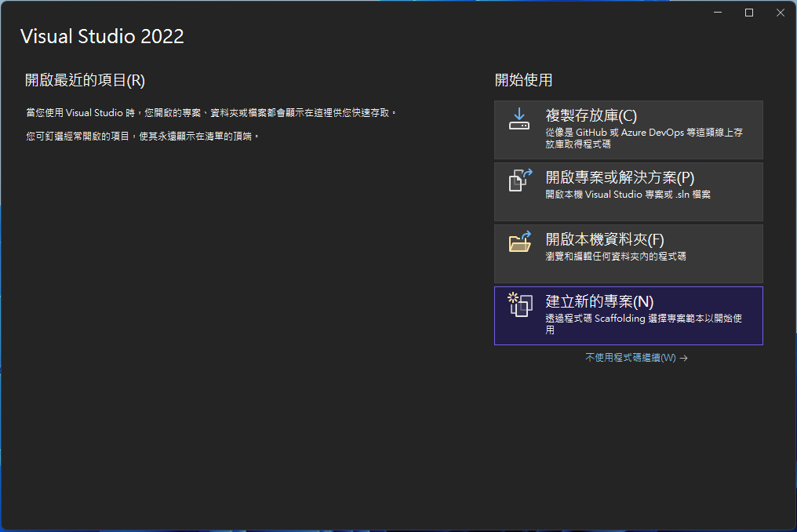This screenshot has height=532, width=797.
Task: Click text describing recently opened projects display
Action: [211, 113]
